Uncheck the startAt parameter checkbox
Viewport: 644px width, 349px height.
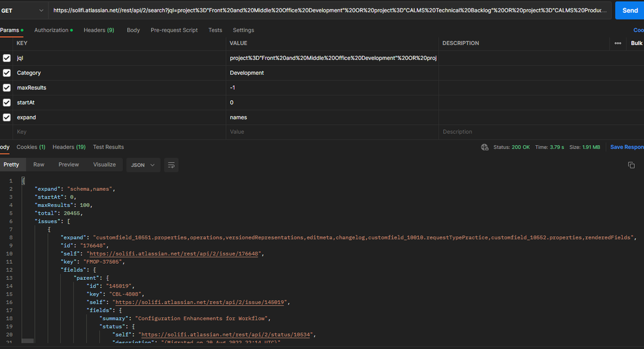pos(6,102)
